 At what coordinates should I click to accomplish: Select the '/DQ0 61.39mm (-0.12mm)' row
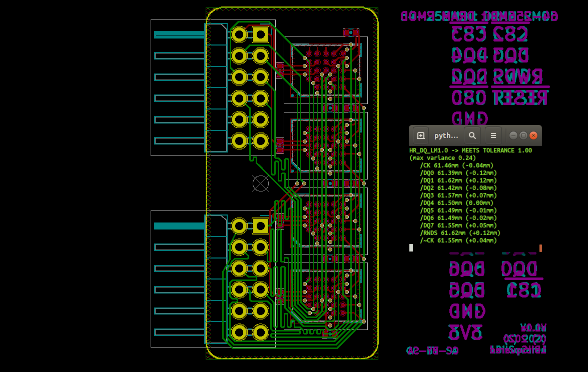458,172
